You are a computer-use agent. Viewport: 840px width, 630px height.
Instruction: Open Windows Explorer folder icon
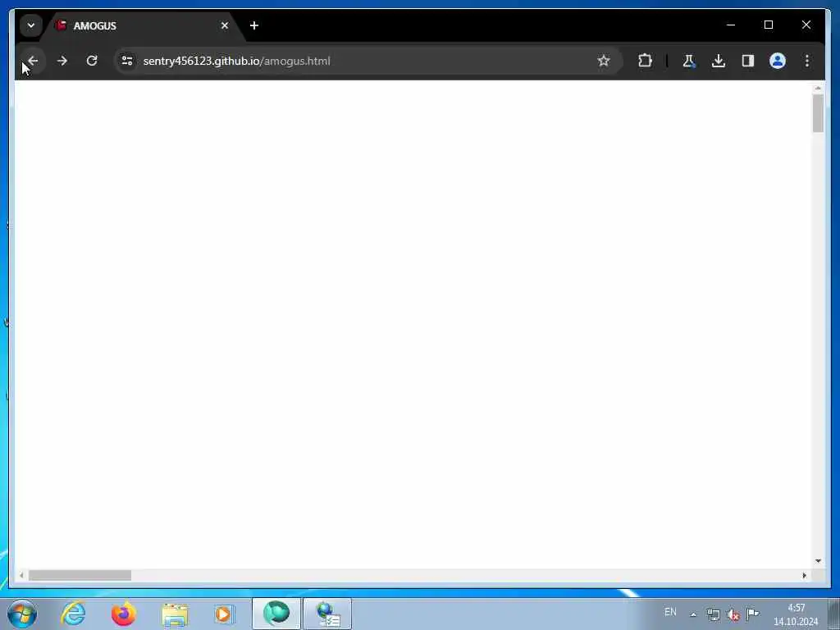175,614
